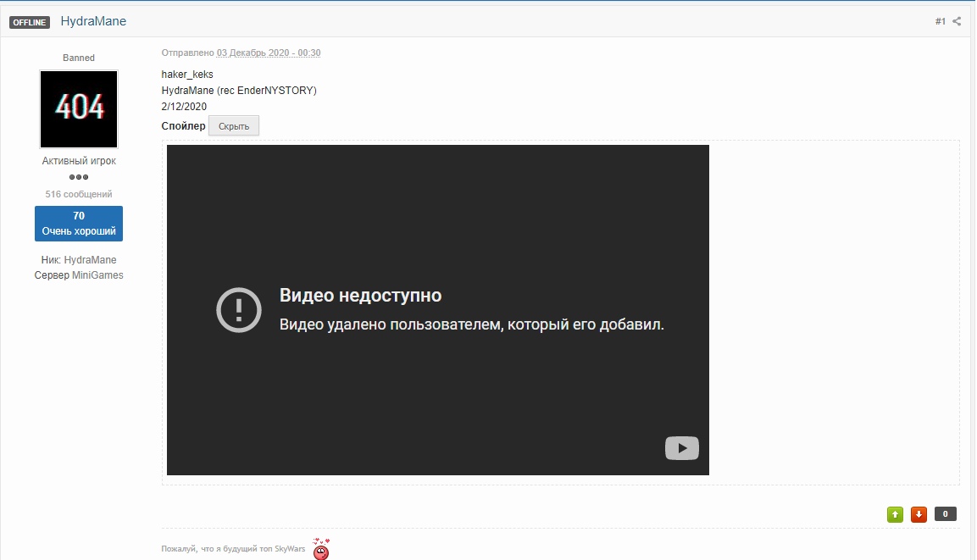Click the exclamation icon in the video player
This screenshot has width=977, height=560.
[x=238, y=310]
